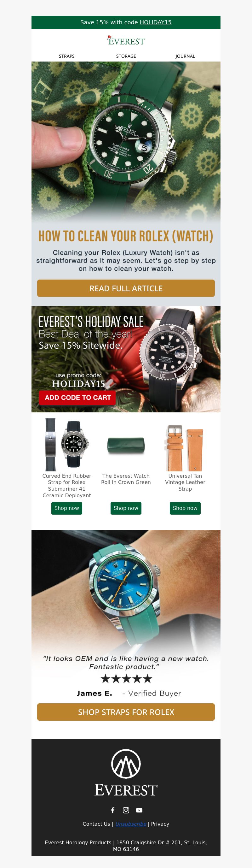The width and height of the screenshot is (252, 868).
Task: Open Everest's Facebook page icon
Action: 113,810
